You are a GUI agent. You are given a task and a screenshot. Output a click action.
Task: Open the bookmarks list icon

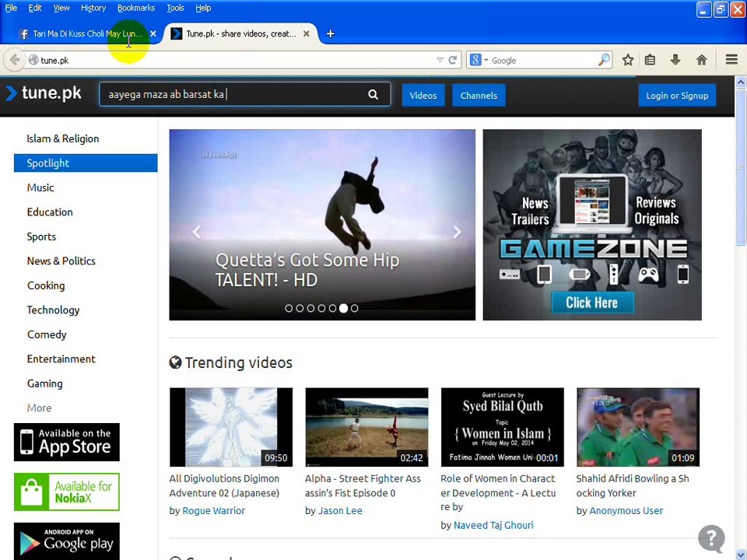click(651, 60)
